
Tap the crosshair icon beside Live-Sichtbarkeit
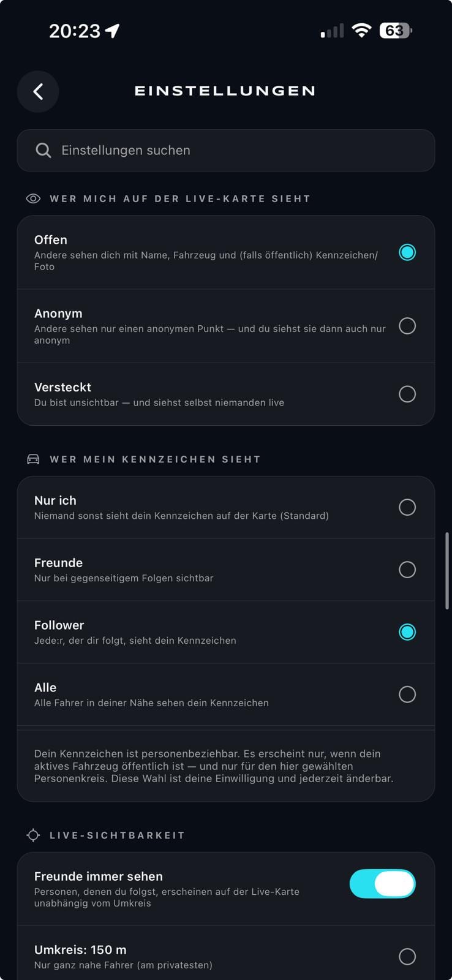coord(33,835)
